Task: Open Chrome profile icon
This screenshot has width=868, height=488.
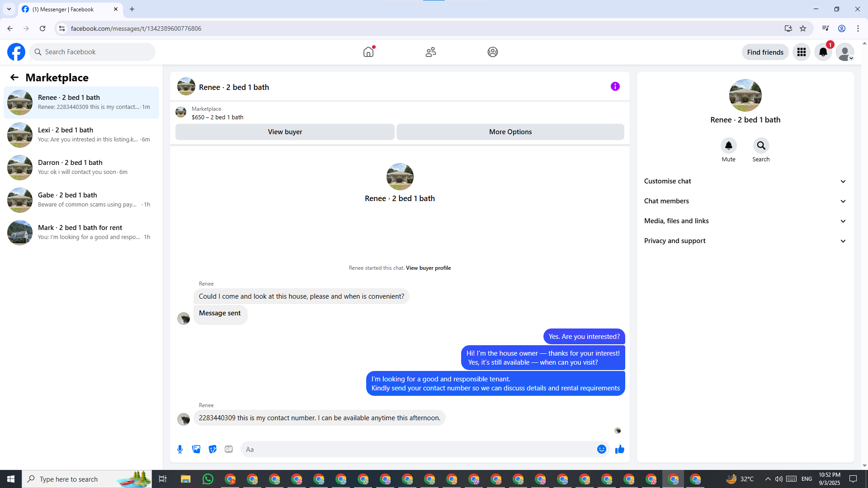Action: tap(842, 28)
